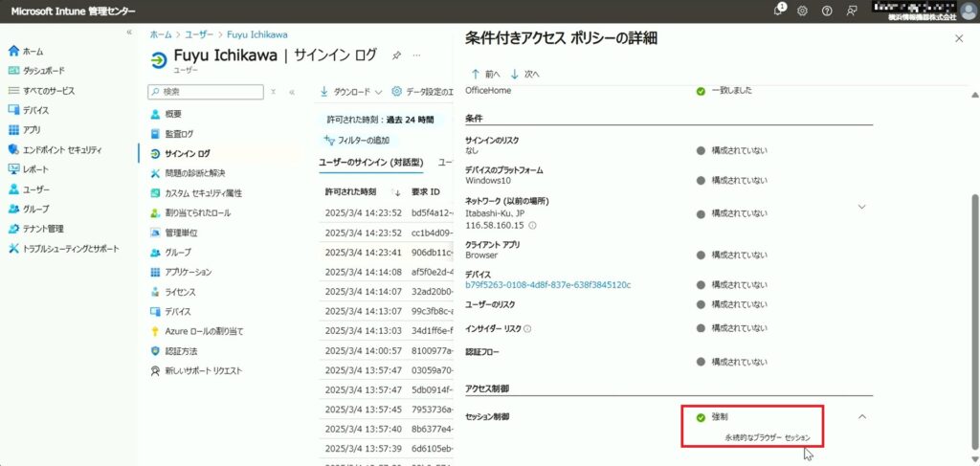Click the 検索 search field
This screenshot has width=980, height=466.
(x=206, y=91)
